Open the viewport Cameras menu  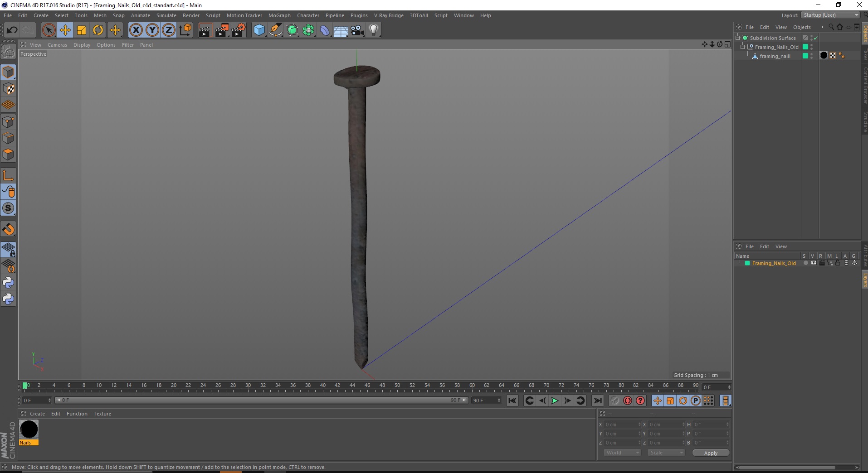pyautogui.click(x=57, y=45)
